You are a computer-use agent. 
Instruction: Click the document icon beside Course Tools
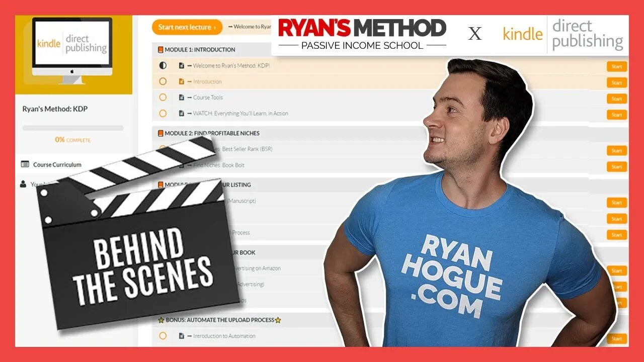click(x=181, y=98)
